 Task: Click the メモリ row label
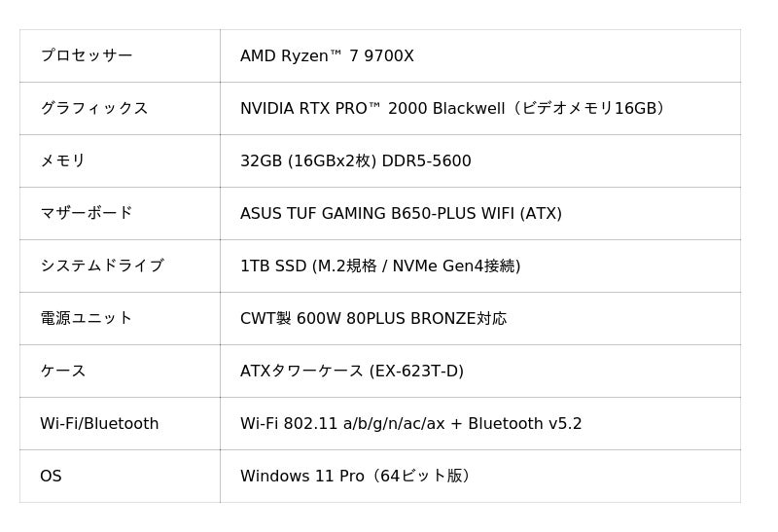coord(62,161)
